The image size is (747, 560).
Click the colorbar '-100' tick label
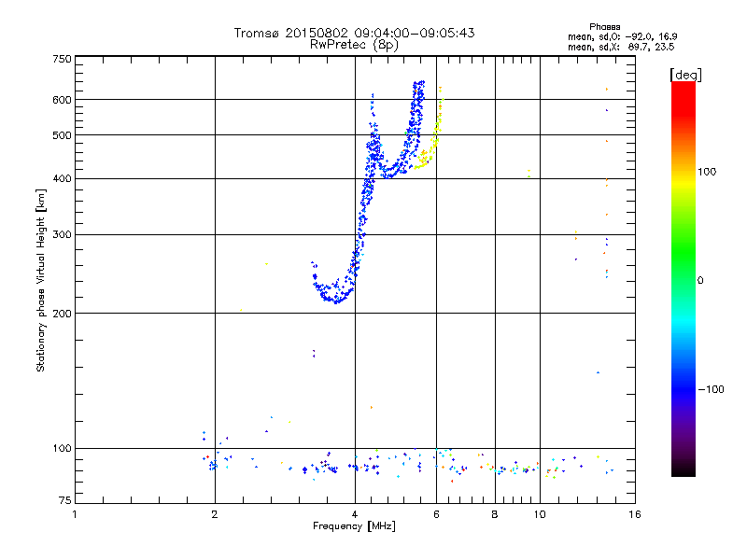point(711,389)
